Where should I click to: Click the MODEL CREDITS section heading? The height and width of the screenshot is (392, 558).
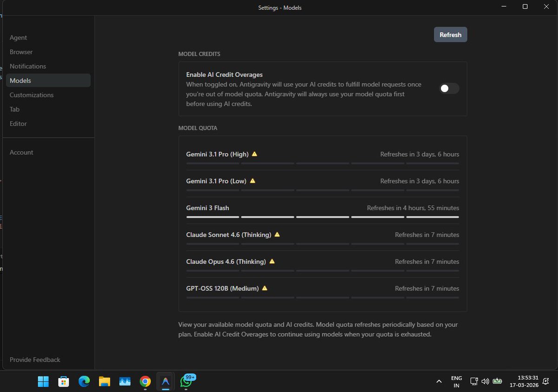point(199,54)
